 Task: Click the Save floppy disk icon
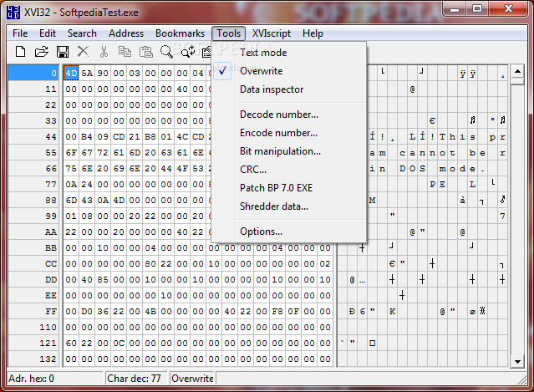(x=63, y=52)
